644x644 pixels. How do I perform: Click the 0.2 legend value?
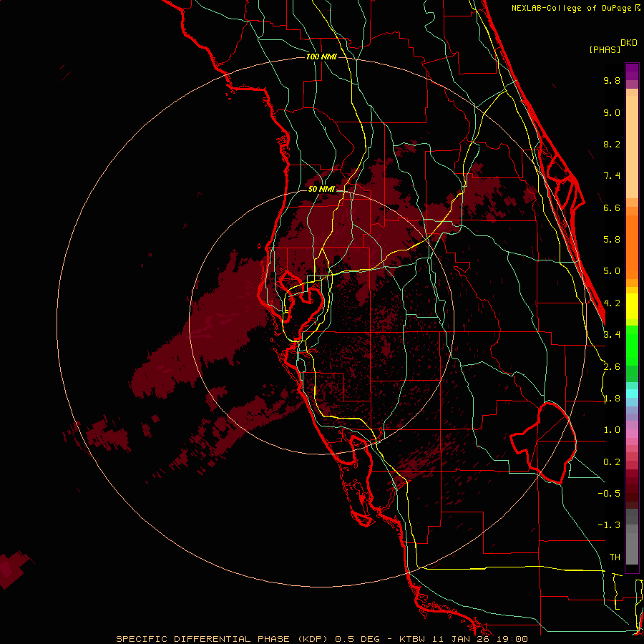(x=612, y=462)
